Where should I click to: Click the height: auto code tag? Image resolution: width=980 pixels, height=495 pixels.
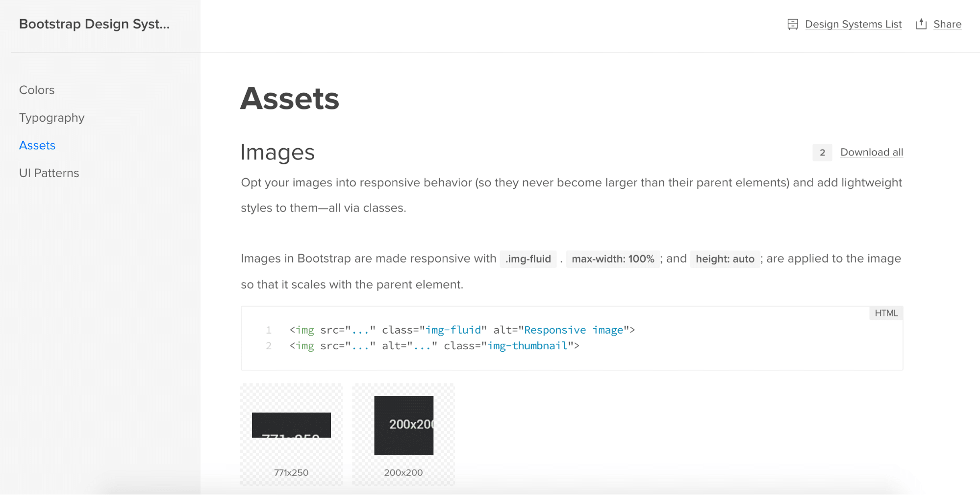(725, 259)
